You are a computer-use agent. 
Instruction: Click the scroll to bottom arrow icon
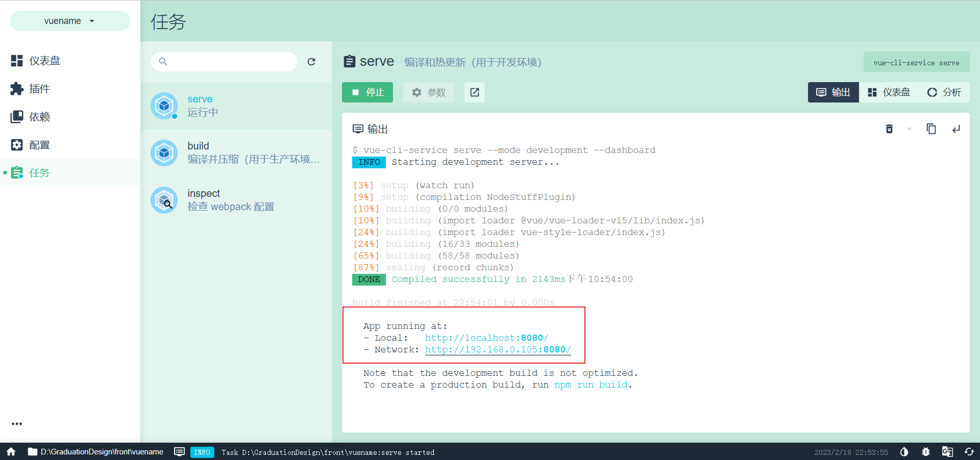point(956,129)
